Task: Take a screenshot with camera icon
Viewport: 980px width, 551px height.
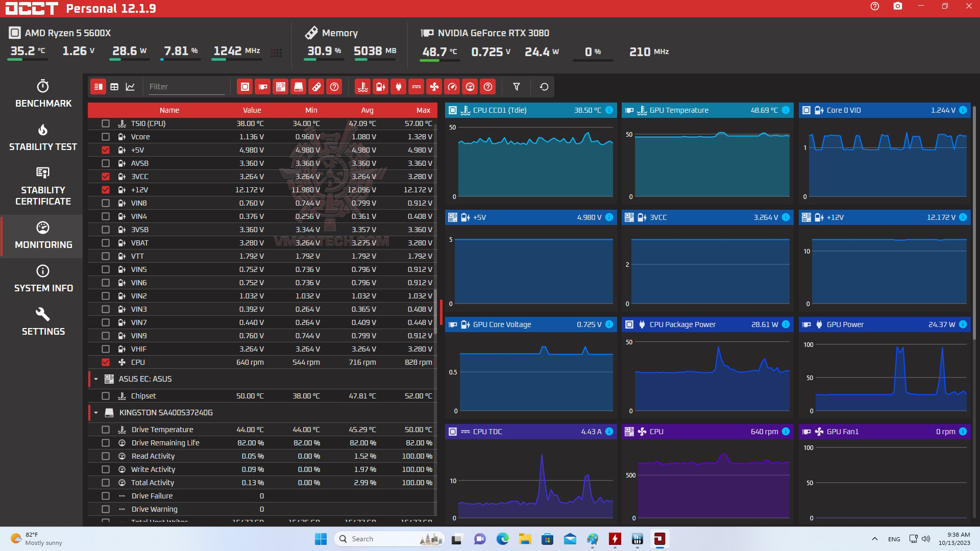Action: coord(898,7)
